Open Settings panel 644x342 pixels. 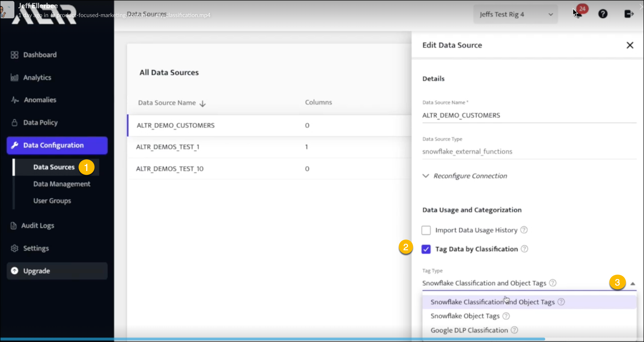[36, 248]
